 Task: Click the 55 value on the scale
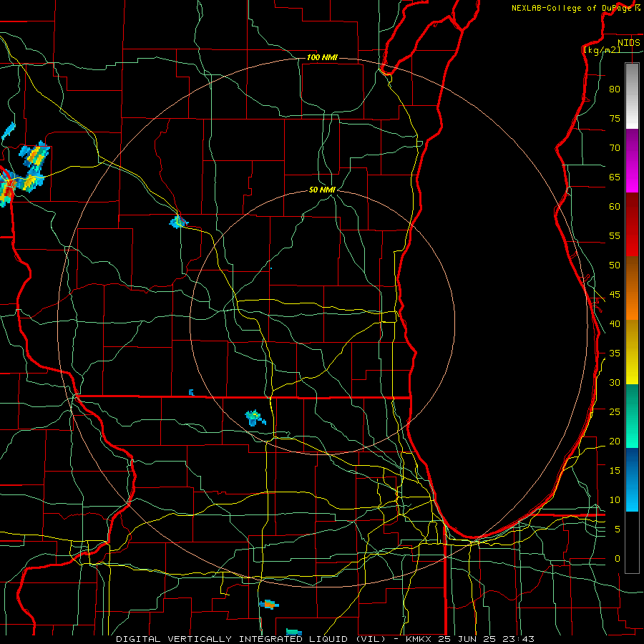click(x=615, y=235)
